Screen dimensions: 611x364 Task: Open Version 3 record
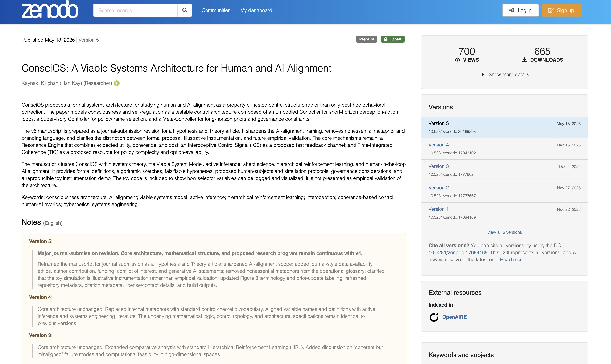point(438,166)
